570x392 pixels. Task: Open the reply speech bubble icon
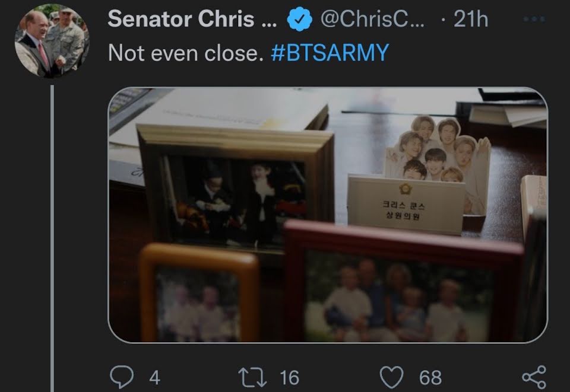[x=122, y=377]
